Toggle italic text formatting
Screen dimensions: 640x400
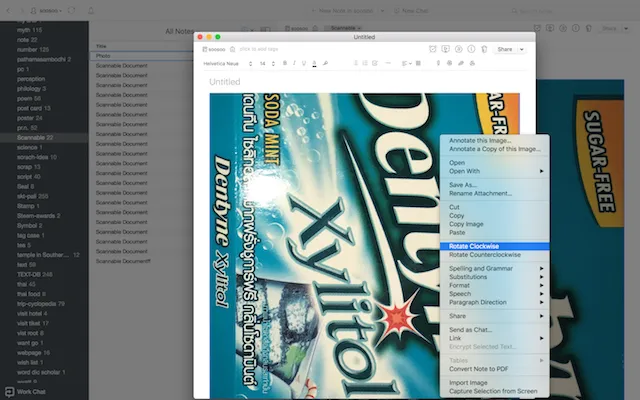[294, 63]
